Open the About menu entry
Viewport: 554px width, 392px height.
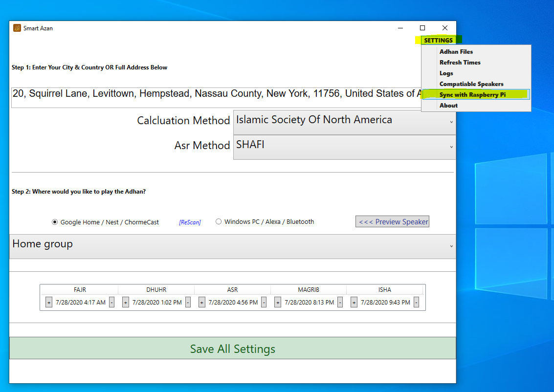point(448,105)
